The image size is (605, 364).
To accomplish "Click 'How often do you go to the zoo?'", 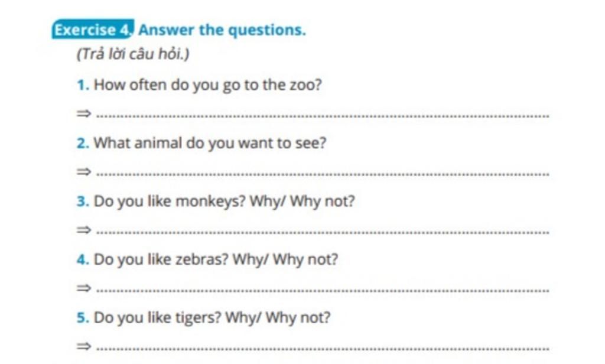I will point(208,85).
